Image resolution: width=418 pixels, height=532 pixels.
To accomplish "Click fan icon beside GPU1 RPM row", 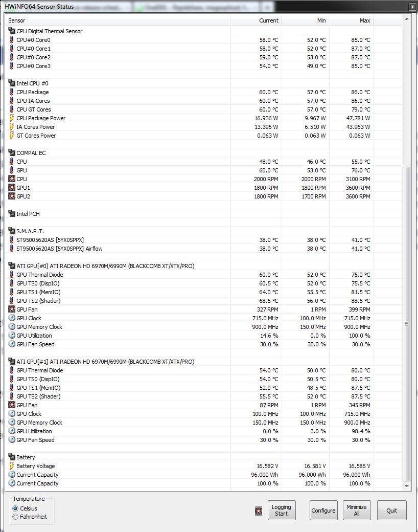I will pos(12,188).
